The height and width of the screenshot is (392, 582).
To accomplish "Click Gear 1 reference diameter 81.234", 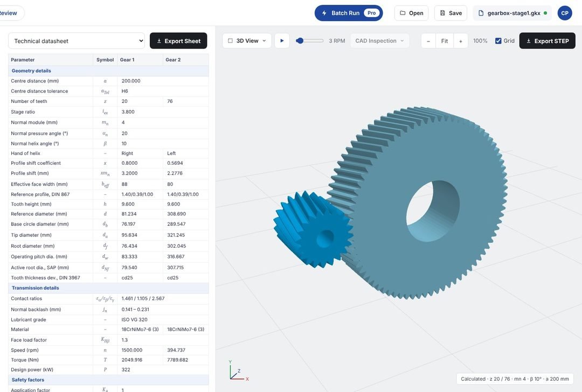I will (129, 214).
